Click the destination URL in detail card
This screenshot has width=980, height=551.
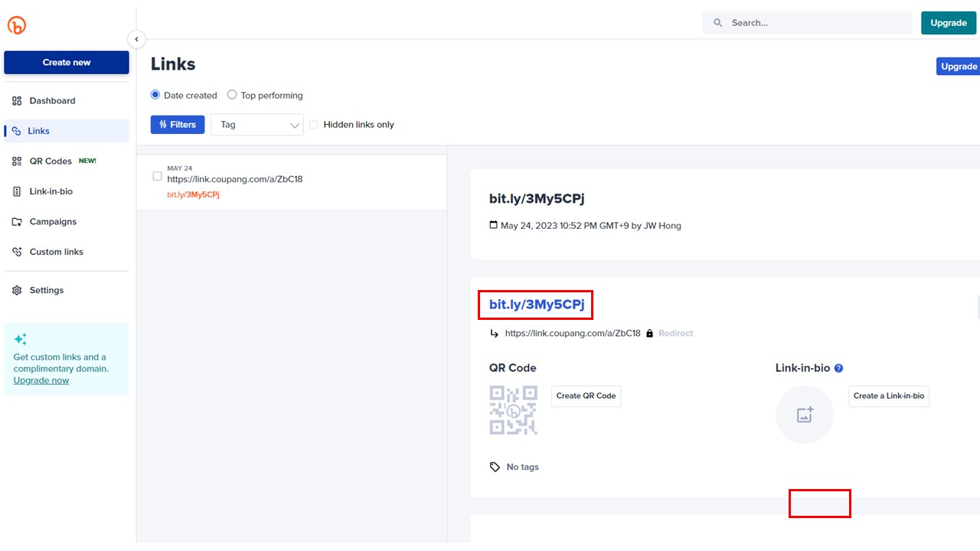point(573,334)
